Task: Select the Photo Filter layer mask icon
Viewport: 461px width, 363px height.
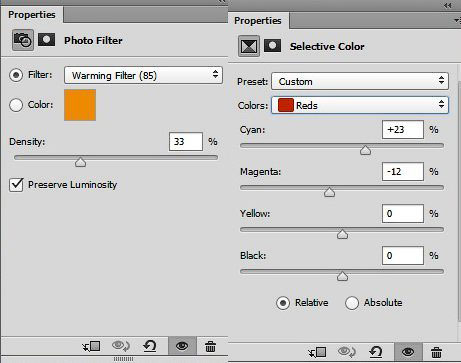Action: pyautogui.click(x=46, y=40)
